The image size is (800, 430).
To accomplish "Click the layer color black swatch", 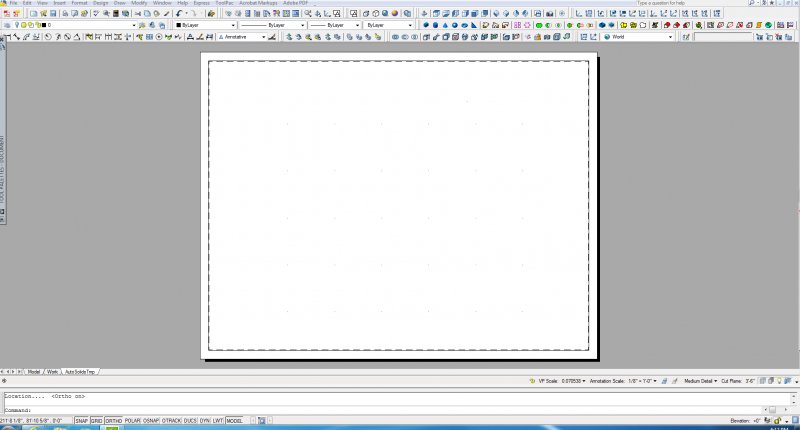I will click(43, 25).
